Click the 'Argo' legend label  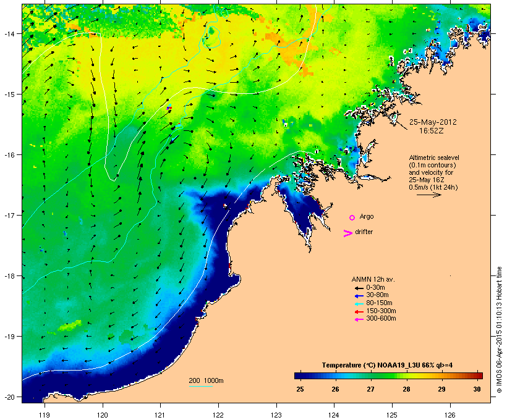(367, 216)
